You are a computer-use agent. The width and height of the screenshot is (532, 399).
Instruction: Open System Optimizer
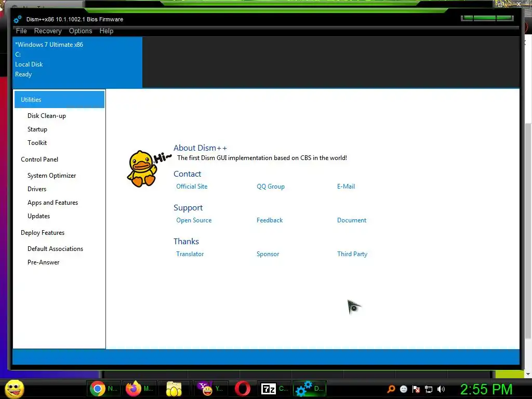click(51, 176)
